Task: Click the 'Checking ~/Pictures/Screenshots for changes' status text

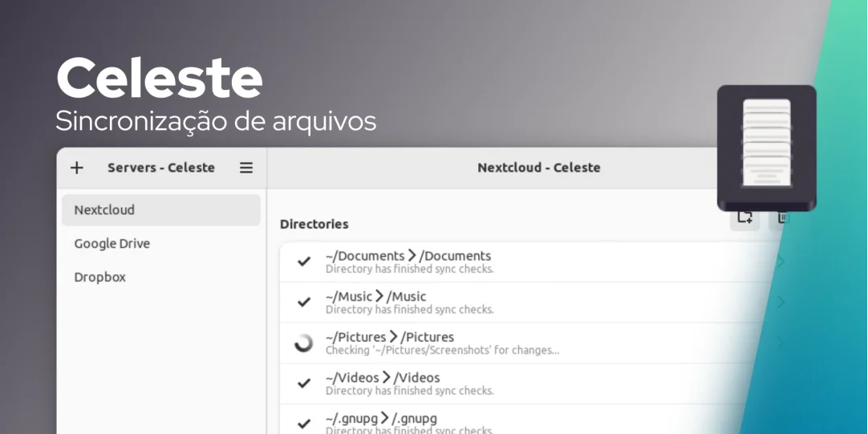Action: (442, 351)
